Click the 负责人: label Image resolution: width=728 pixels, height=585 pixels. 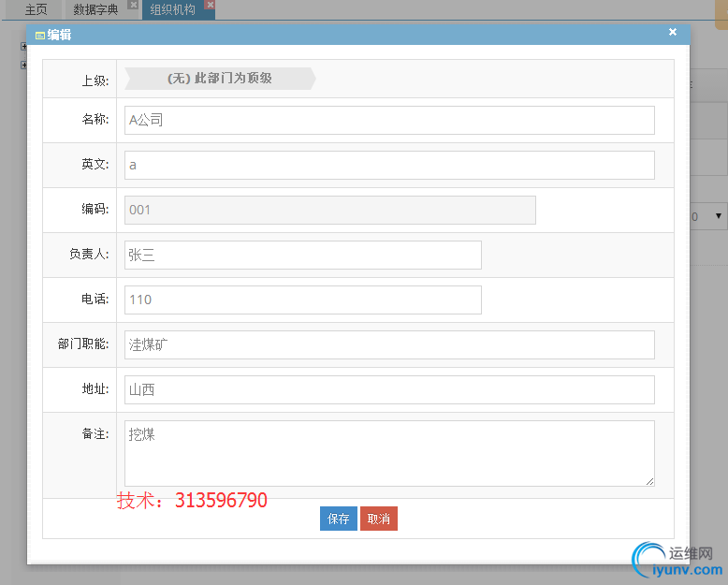point(89,254)
